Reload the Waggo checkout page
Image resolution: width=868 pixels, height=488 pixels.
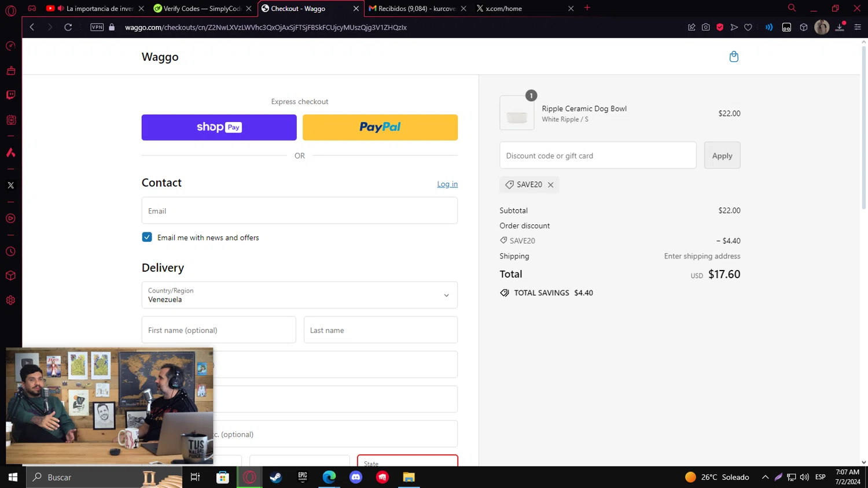pos(68,27)
